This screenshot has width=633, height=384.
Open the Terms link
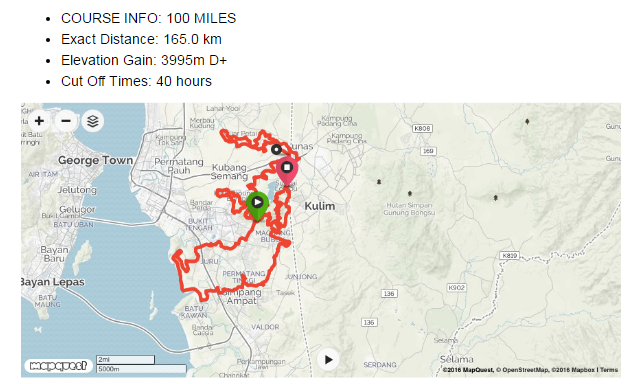[x=609, y=370]
